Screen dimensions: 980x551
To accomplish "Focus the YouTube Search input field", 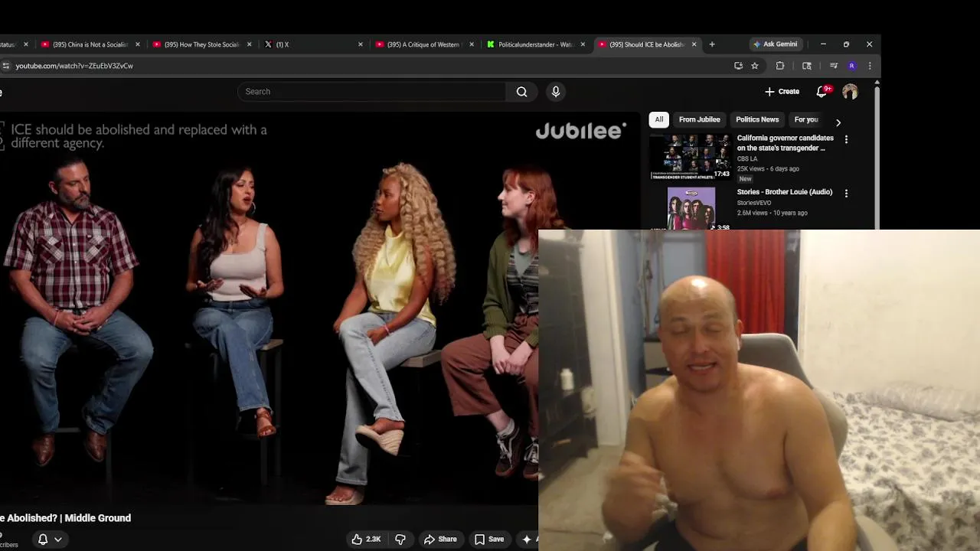I will [x=371, y=92].
